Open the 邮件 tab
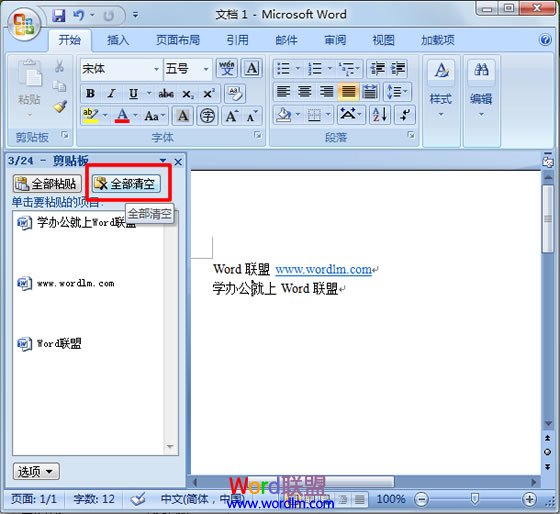 tap(286, 40)
